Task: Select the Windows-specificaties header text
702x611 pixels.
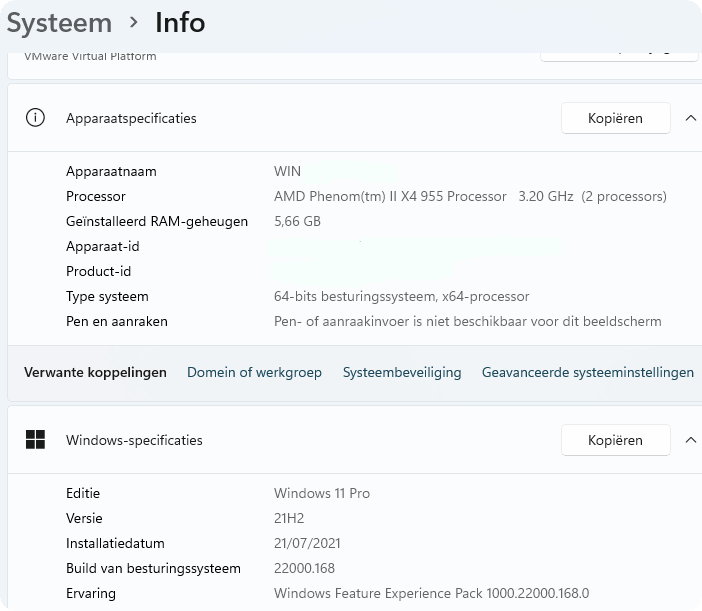Action: (x=134, y=440)
